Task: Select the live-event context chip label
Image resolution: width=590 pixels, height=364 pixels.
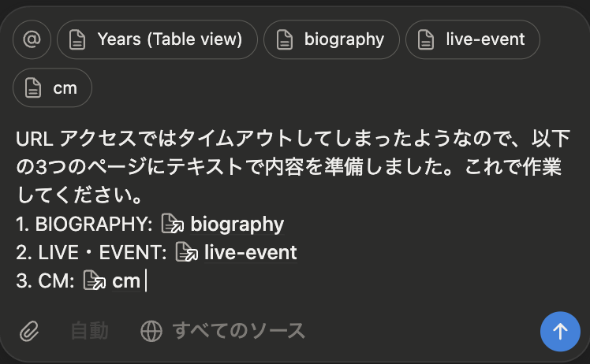Action: click(484, 39)
